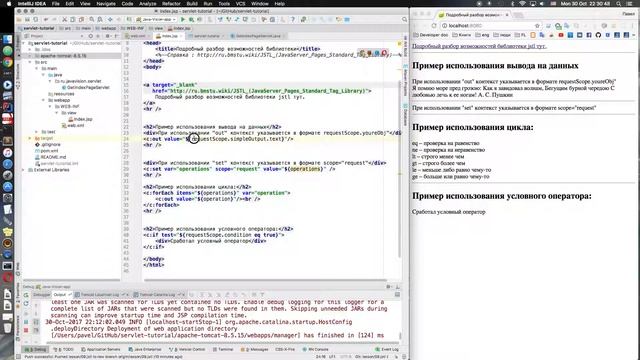Open the Terminal tool window button
Screen dimensions: 640x360
click(x=223, y=349)
